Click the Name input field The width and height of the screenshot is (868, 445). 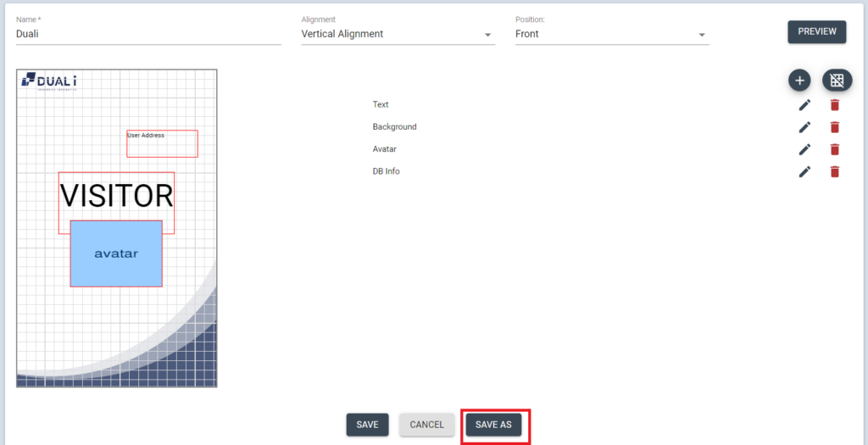coord(148,35)
